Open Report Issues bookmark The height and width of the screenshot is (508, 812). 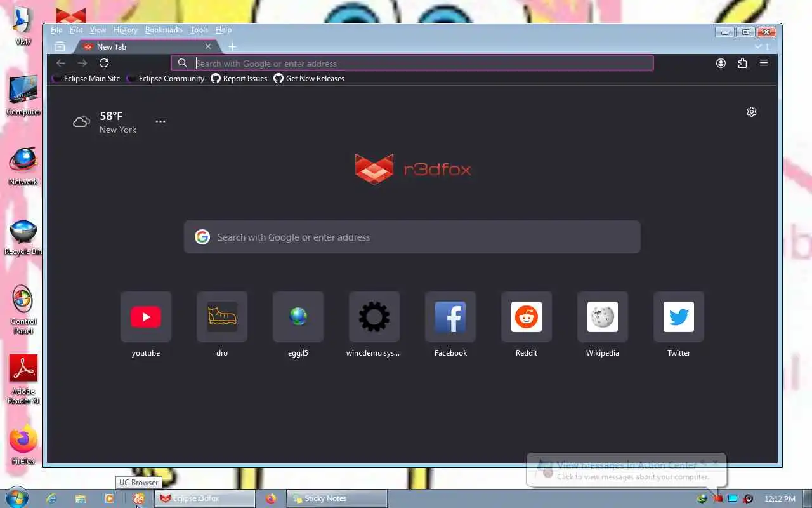pos(239,79)
